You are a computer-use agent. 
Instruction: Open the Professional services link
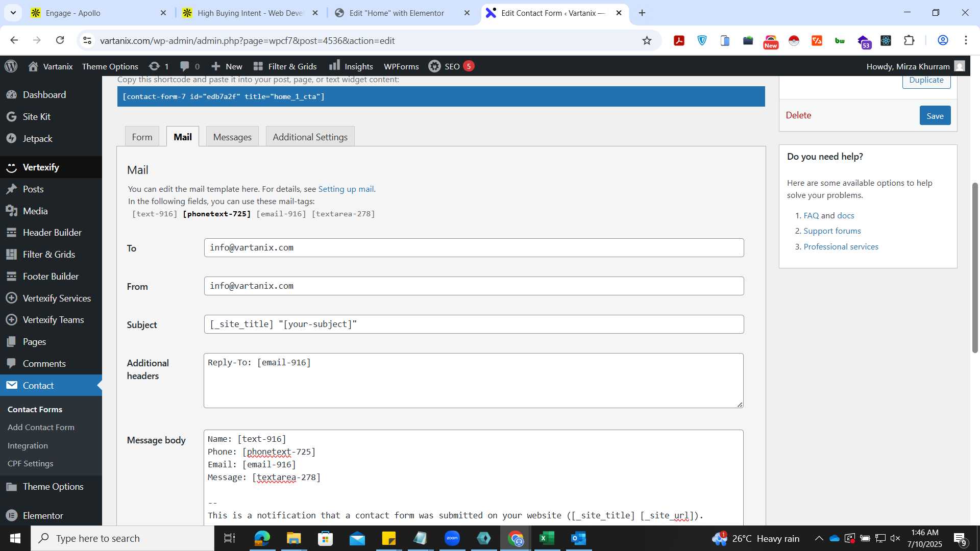tap(841, 246)
